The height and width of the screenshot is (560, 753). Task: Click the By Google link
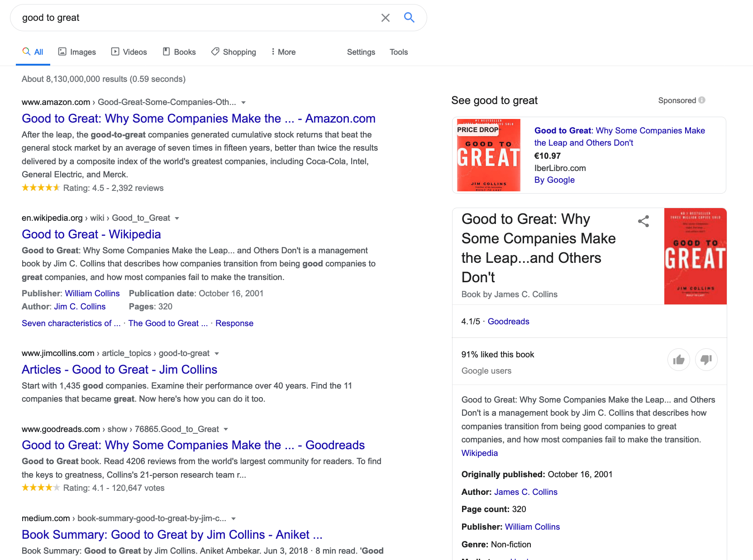(x=554, y=180)
